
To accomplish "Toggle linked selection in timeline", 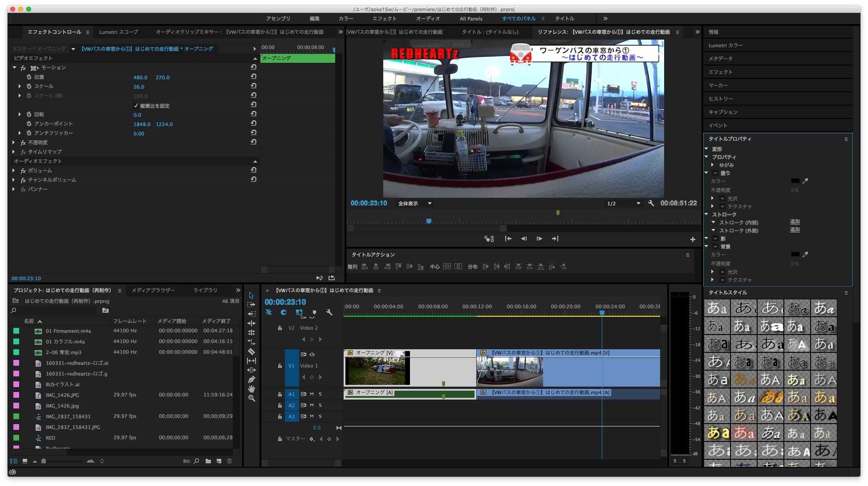I will tap(299, 313).
